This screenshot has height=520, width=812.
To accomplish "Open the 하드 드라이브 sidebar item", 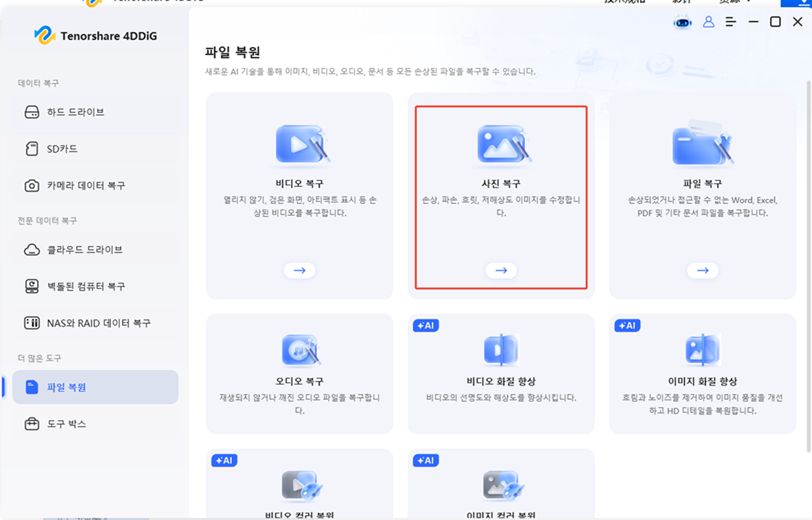I will click(x=95, y=112).
